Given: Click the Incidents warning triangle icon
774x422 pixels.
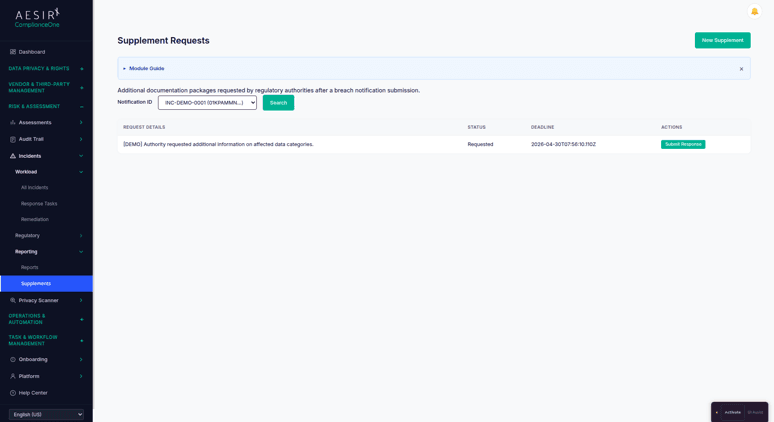Looking at the screenshot, I should pos(13,156).
